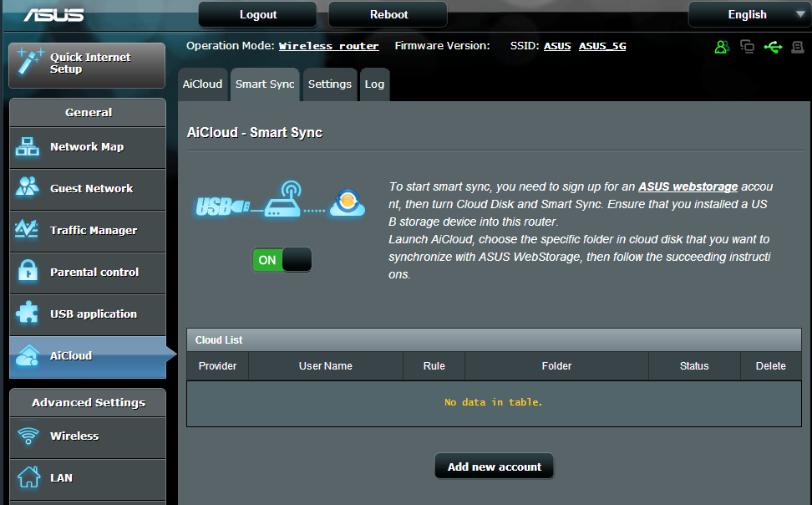Follow the Wireless router operation mode link
The image size is (812, 505).
click(329, 46)
